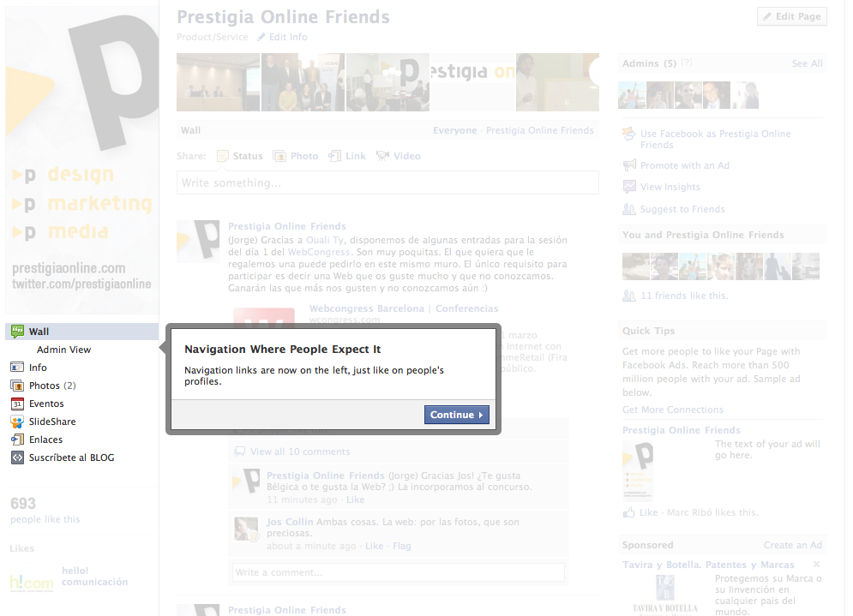Click the Promote with an Ad link
Viewport: 853px width, 616px height.
pyautogui.click(x=685, y=165)
